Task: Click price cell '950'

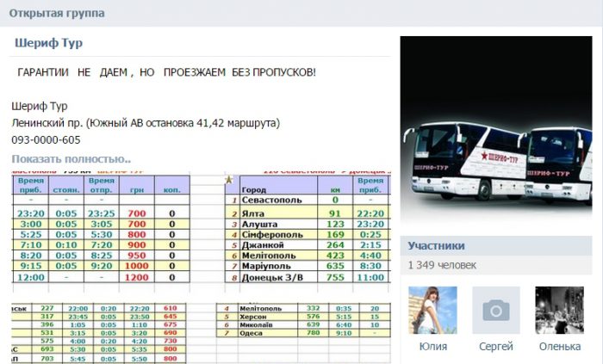Action: [137, 256]
